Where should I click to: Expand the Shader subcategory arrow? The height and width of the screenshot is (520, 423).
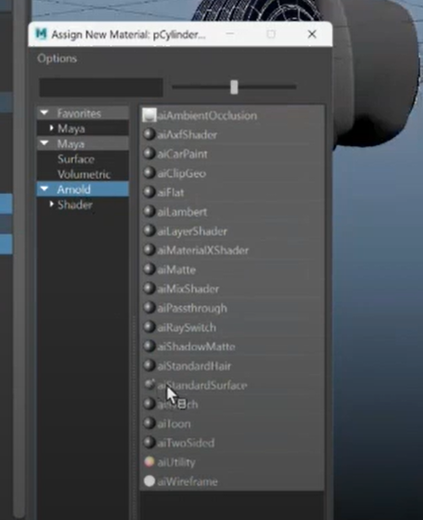pos(51,204)
